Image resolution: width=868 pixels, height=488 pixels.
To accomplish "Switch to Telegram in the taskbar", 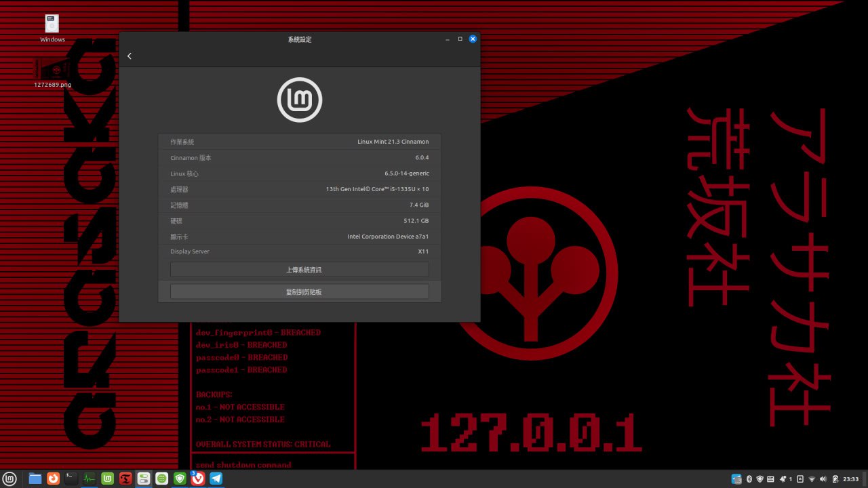I will pos(216,479).
